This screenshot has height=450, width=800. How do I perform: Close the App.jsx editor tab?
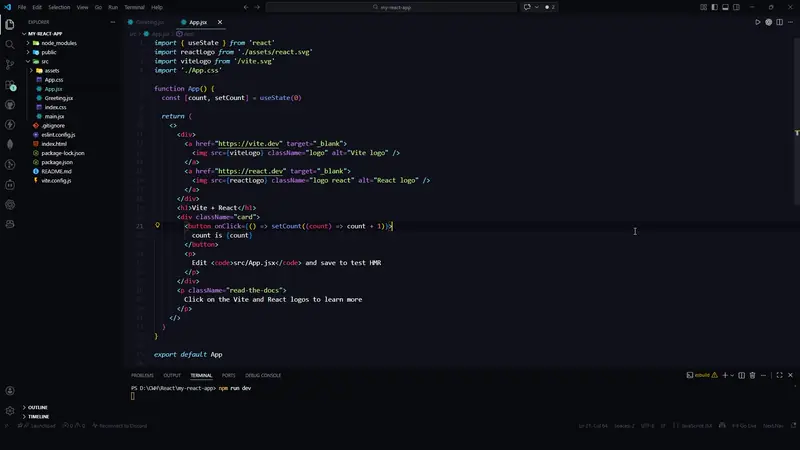pyautogui.click(x=220, y=21)
